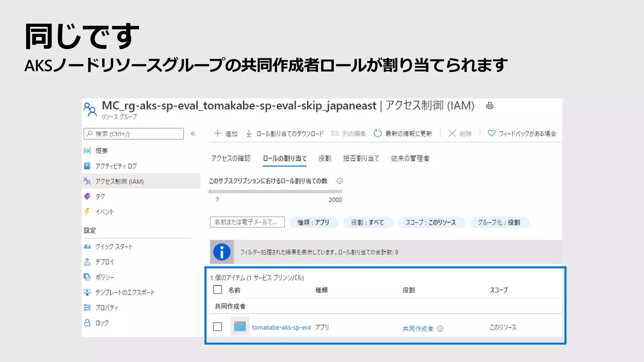This screenshot has width=644, height=362.
Task: Select アクセス制御 (IAM) sidebar item
Action: [x=141, y=181]
